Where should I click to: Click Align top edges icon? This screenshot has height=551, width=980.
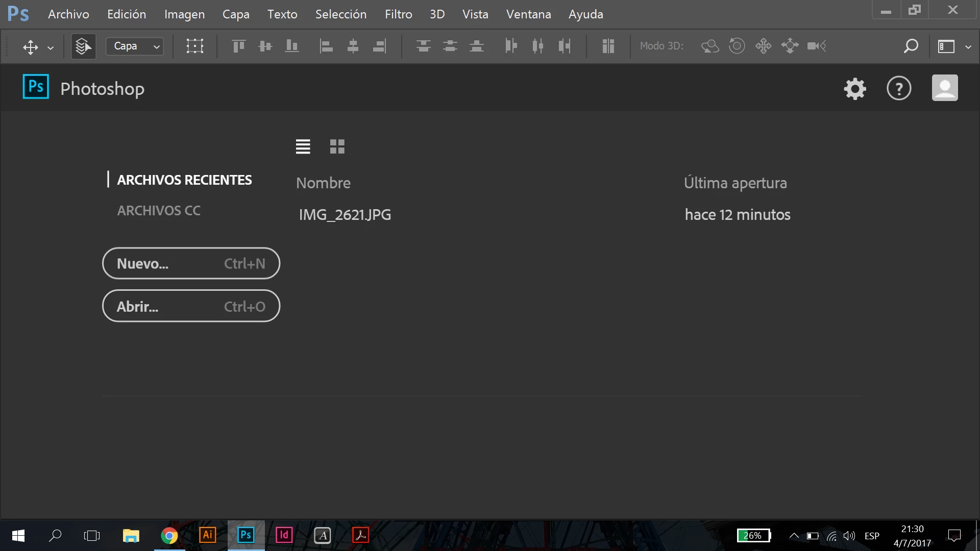[x=238, y=46]
